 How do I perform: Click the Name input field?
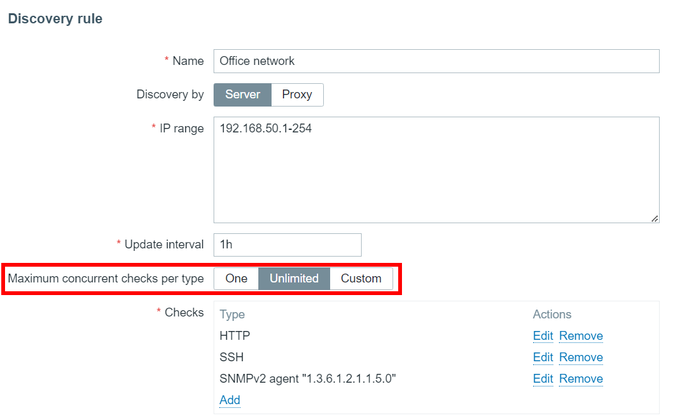click(x=436, y=61)
